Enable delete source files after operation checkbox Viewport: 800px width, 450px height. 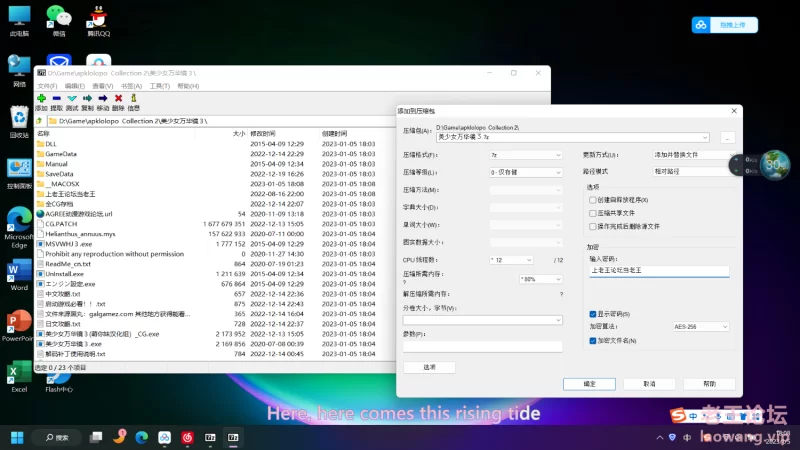tap(592, 227)
